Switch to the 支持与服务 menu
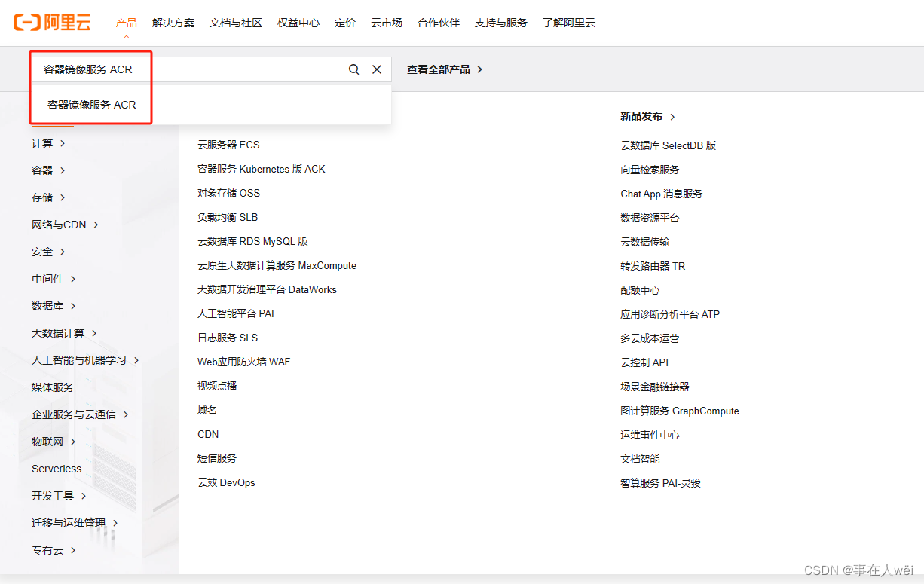This screenshot has width=924, height=584. 500,23
